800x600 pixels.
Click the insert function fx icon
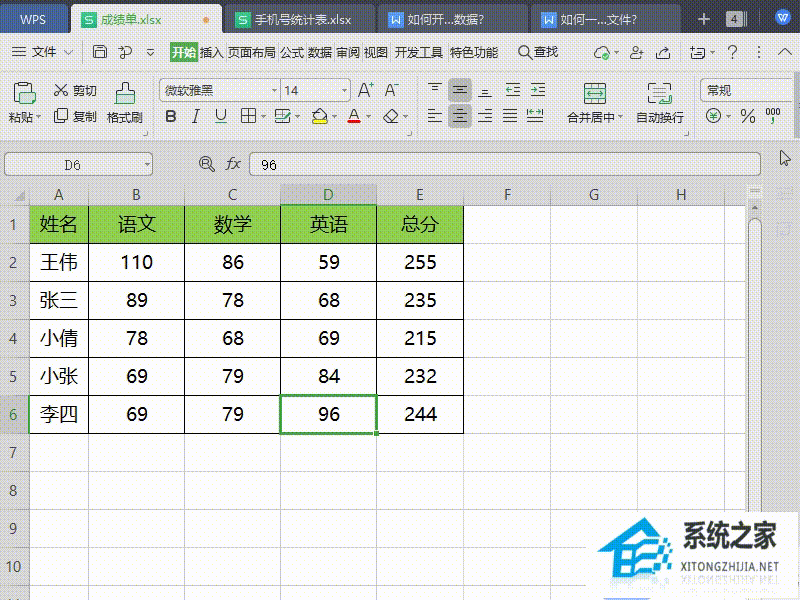[x=233, y=164]
